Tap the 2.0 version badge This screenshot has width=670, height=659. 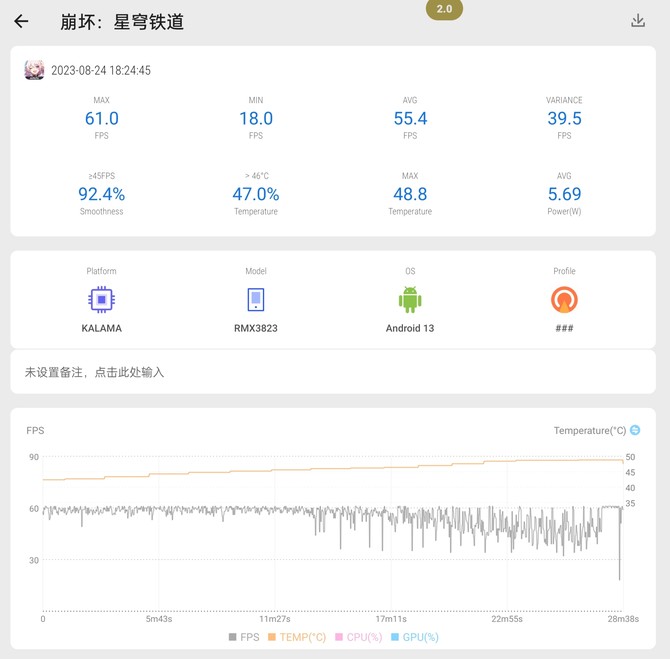click(444, 9)
